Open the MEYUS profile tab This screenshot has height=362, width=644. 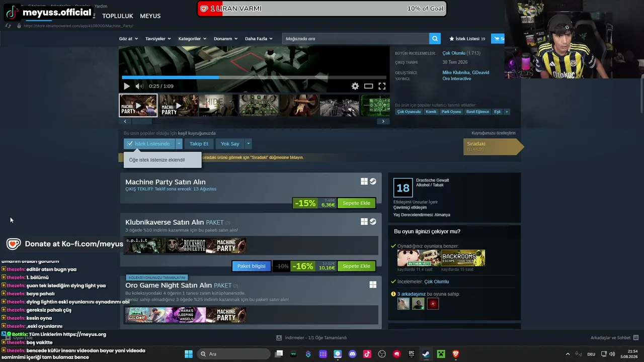[150, 16]
